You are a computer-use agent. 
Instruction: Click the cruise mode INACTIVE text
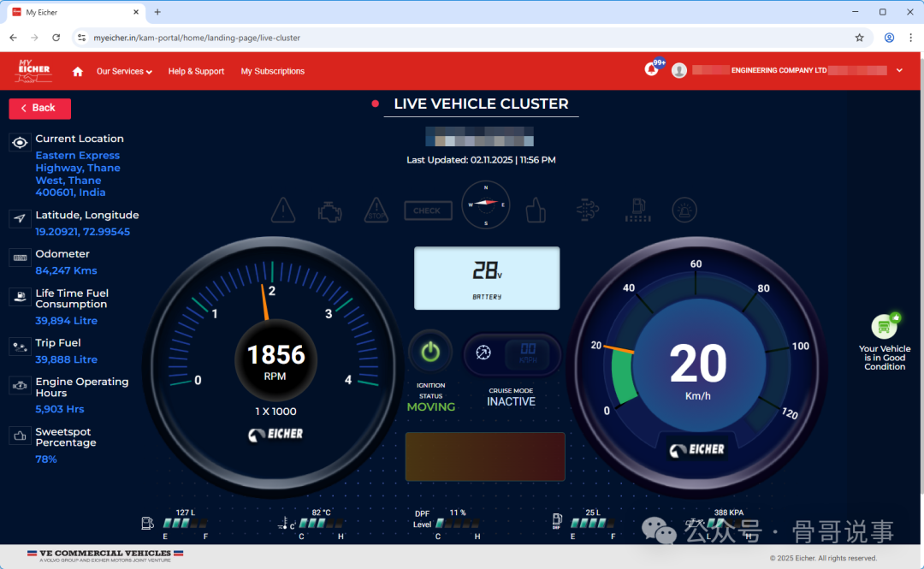point(511,401)
